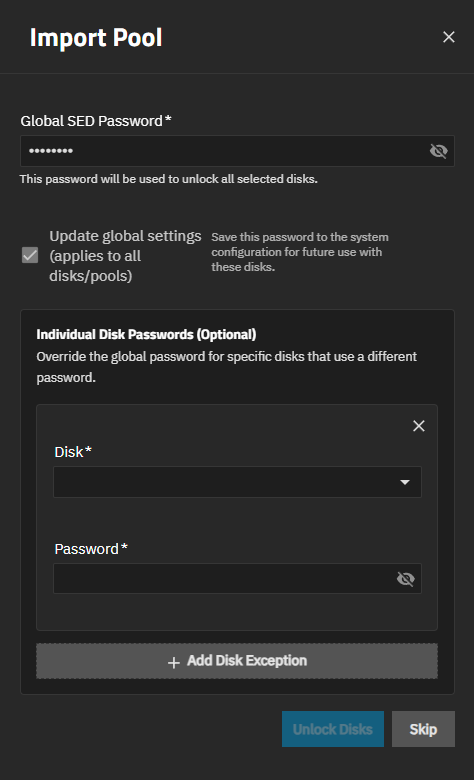
Task: Click 'This password will be used' hint text
Action: 169,179
